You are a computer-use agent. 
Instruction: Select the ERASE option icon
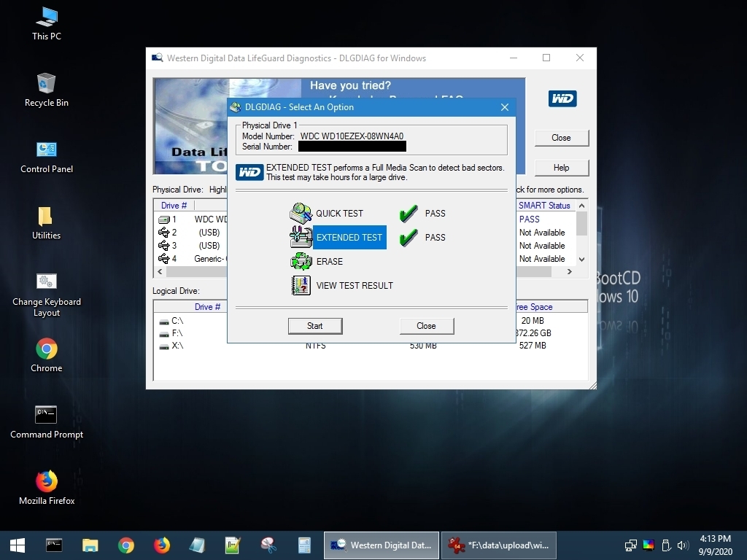[x=301, y=261]
